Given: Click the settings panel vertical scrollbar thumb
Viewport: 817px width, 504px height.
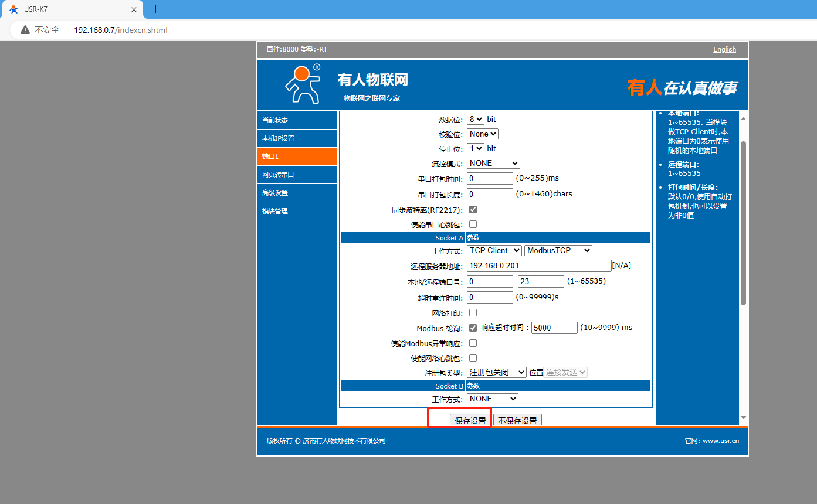Looking at the screenshot, I should click(x=743, y=223).
